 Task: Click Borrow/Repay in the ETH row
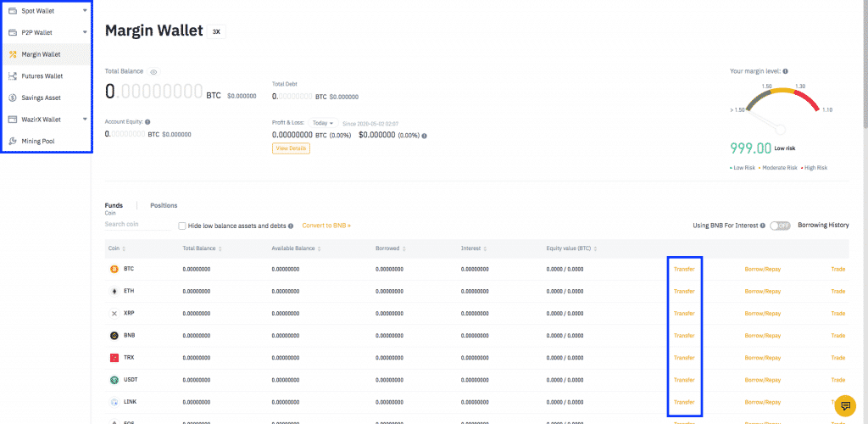pyautogui.click(x=763, y=291)
